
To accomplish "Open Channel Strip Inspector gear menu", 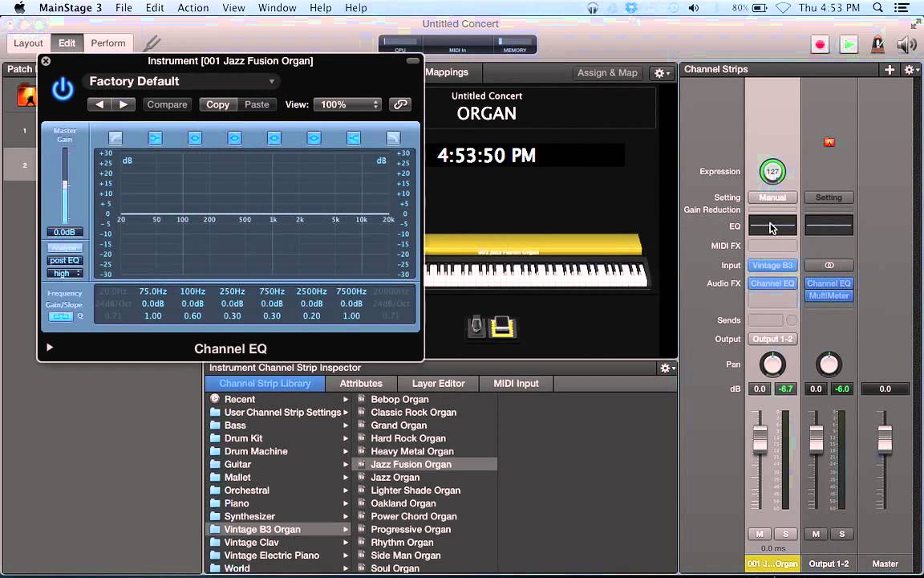I will point(667,368).
